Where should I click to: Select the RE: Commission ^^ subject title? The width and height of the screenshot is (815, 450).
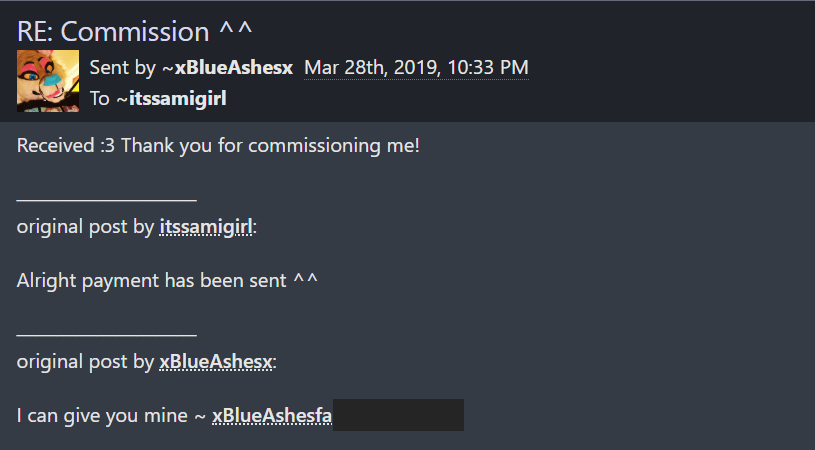[135, 32]
